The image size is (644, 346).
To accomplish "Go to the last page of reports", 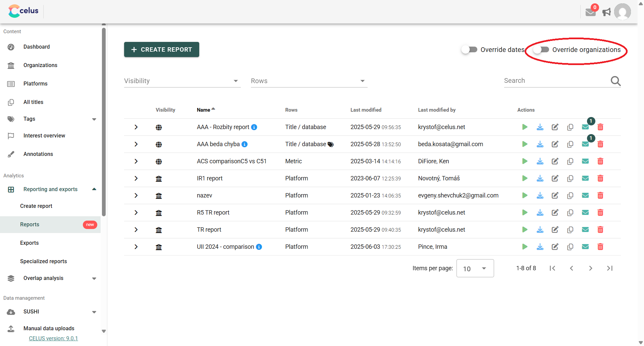I will pos(610,268).
